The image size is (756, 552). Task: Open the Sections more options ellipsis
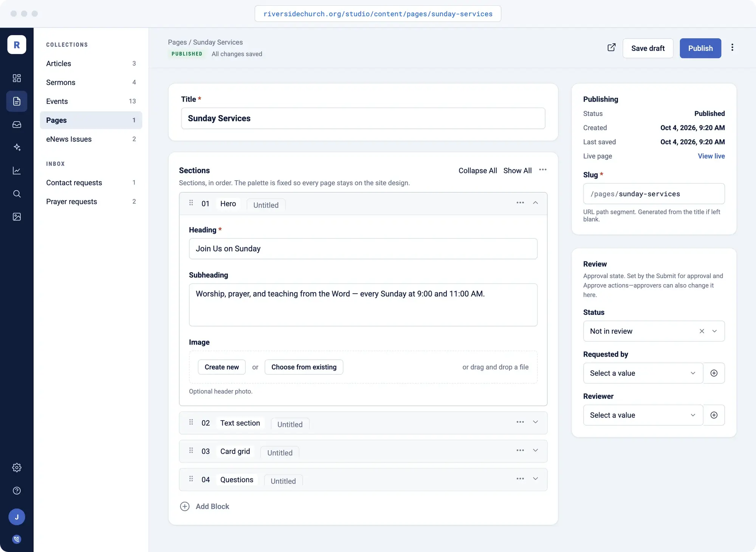click(x=543, y=170)
